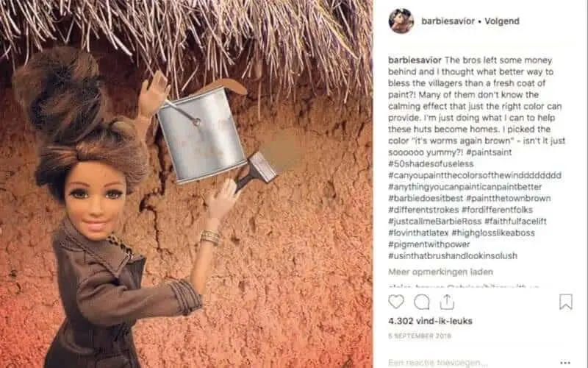Open comments via speech bubble icon
Screen dimensions: 588x368
[x=421, y=302]
